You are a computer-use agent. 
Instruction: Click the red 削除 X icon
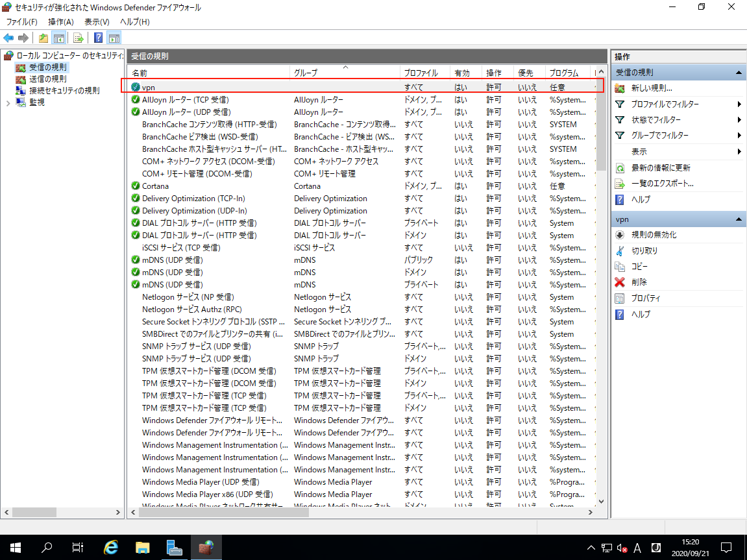coord(620,282)
